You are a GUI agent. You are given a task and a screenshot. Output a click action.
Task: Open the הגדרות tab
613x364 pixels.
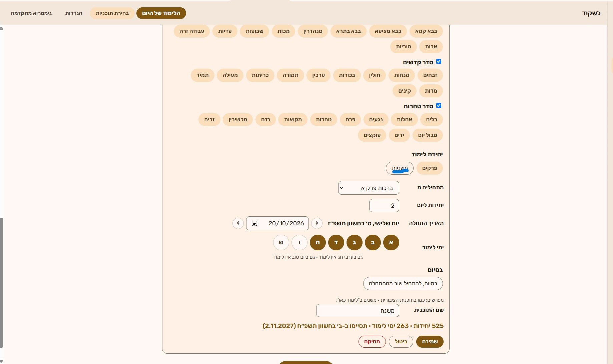click(x=74, y=13)
